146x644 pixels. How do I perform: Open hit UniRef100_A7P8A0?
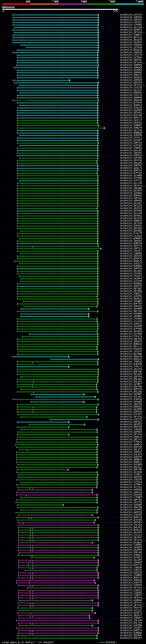coord(131,25)
